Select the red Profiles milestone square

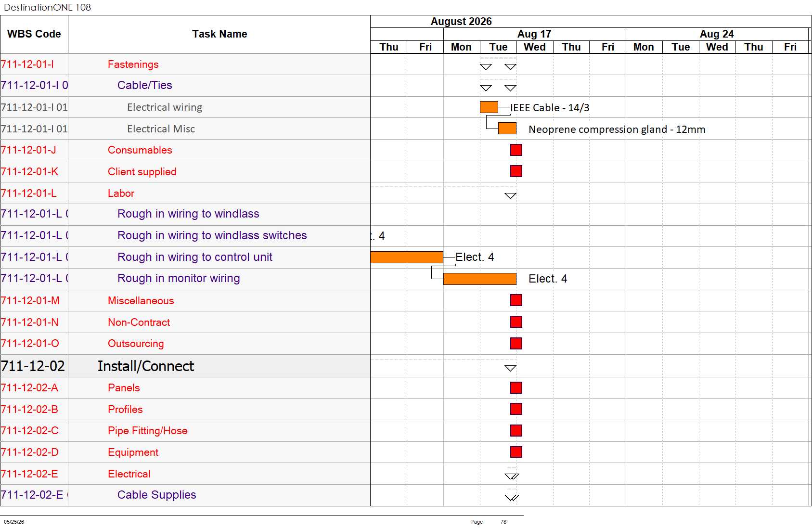click(x=516, y=409)
